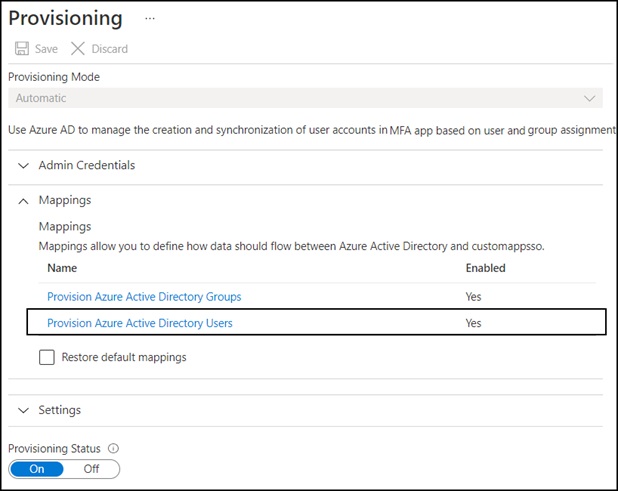Screen dimensions: 620x491
Task: Set Provisioning Status to On
Action: (x=37, y=469)
